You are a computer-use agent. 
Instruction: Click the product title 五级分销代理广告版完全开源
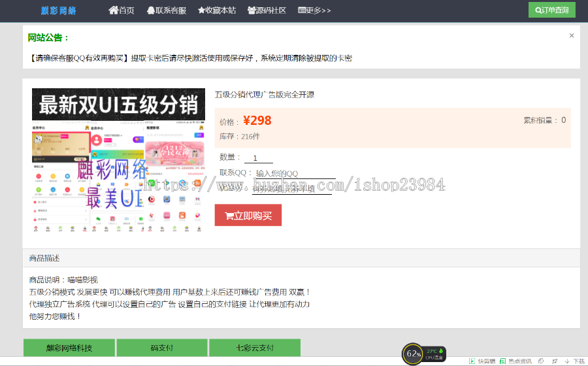click(x=265, y=95)
